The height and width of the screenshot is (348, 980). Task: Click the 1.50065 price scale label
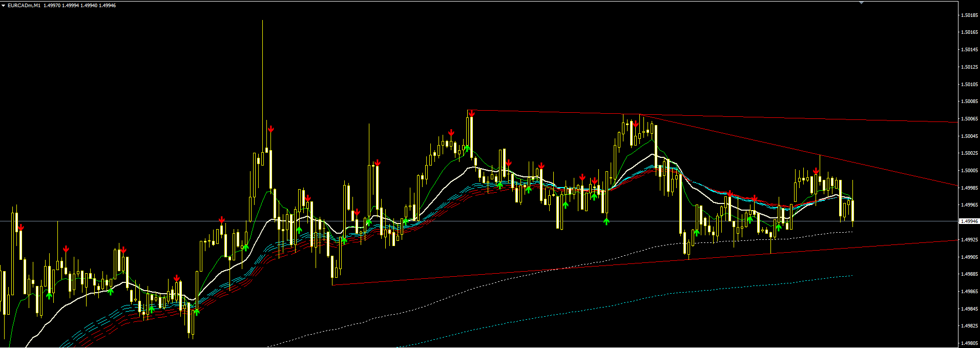[x=970, y=119]
